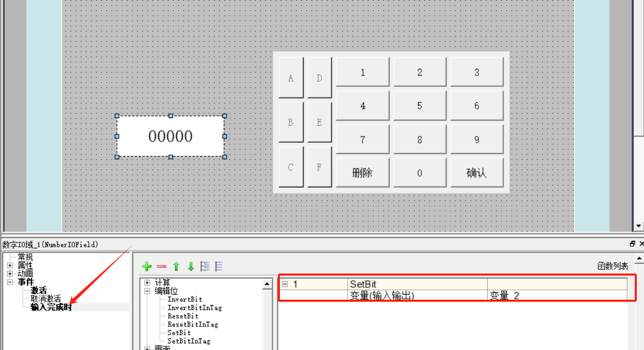Expand the 画面 function category
This screenshot has height=350, width=644.
coord(147,348)
